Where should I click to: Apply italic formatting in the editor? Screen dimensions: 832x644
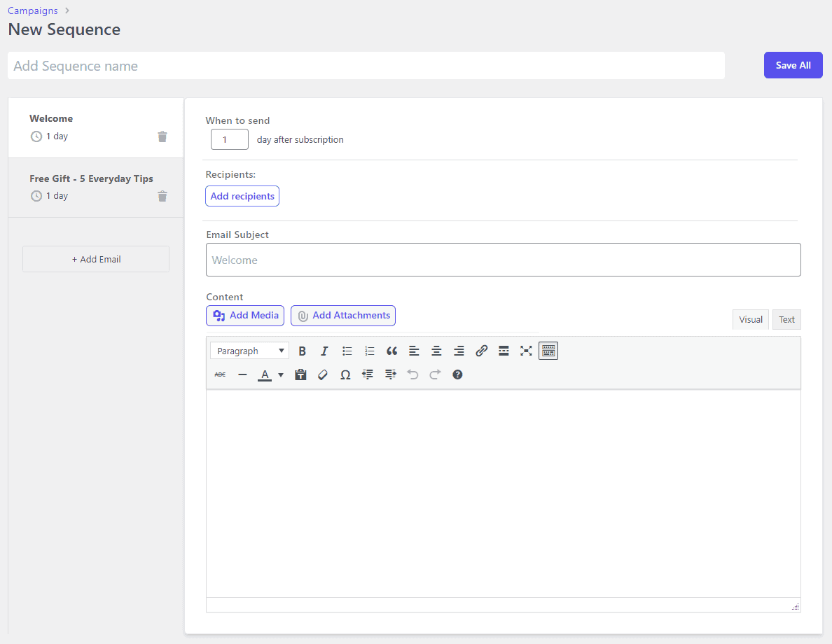(x=324, y=351)
